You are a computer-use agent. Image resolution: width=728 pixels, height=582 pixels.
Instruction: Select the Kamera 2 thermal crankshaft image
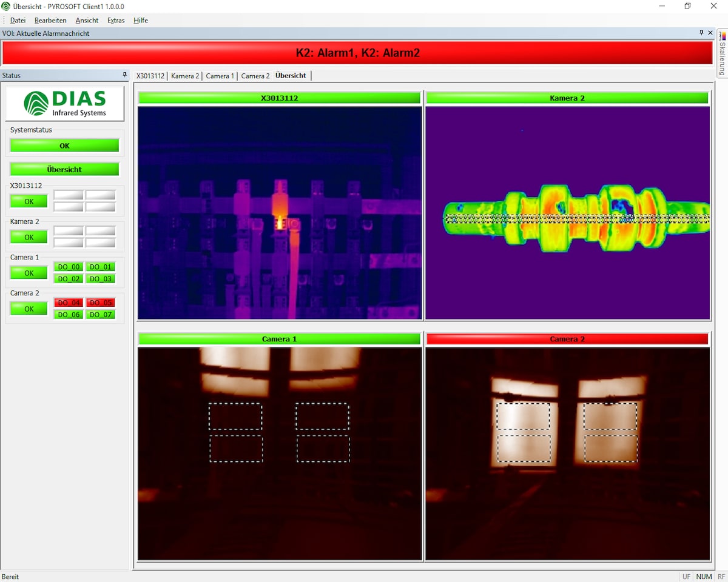[x=567, y=213]
